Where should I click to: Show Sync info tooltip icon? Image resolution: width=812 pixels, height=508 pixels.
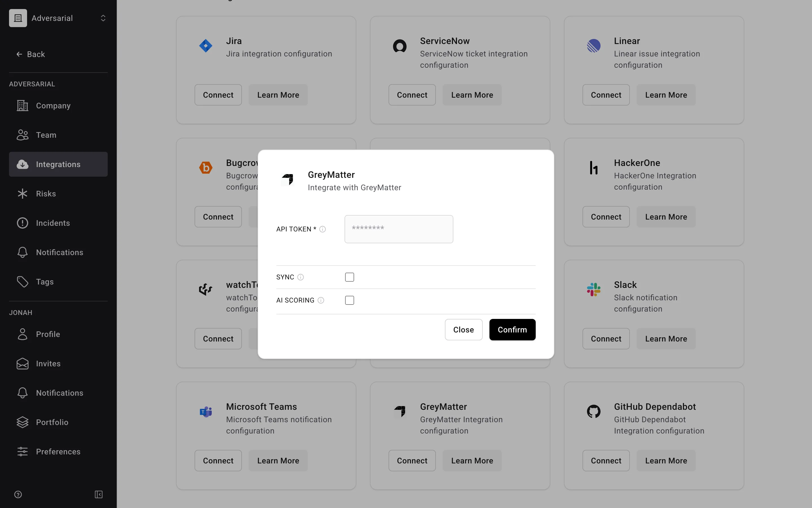tap(301, 277)
